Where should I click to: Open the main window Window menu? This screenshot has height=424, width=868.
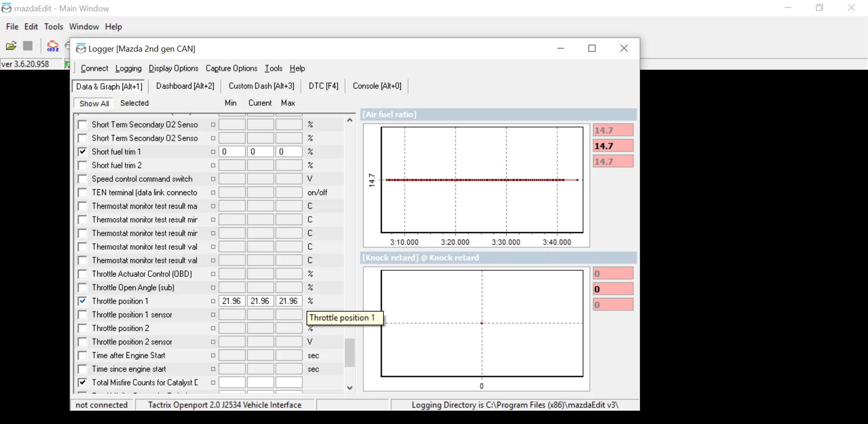tap(84, 27)
